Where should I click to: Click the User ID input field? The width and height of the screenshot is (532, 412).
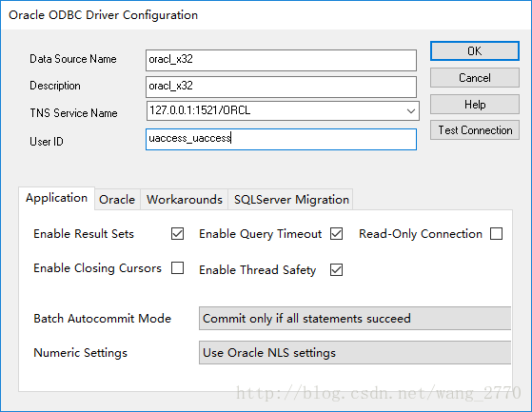[x=281, y=139]
